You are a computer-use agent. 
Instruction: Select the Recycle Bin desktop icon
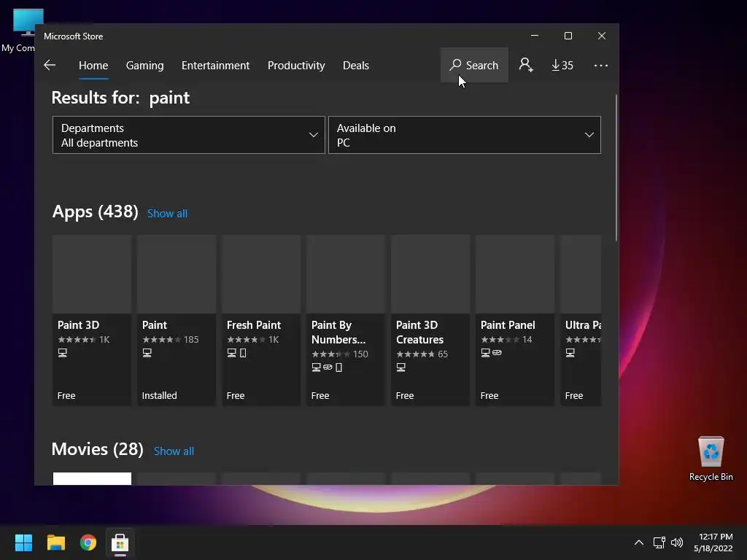[711, 459]
